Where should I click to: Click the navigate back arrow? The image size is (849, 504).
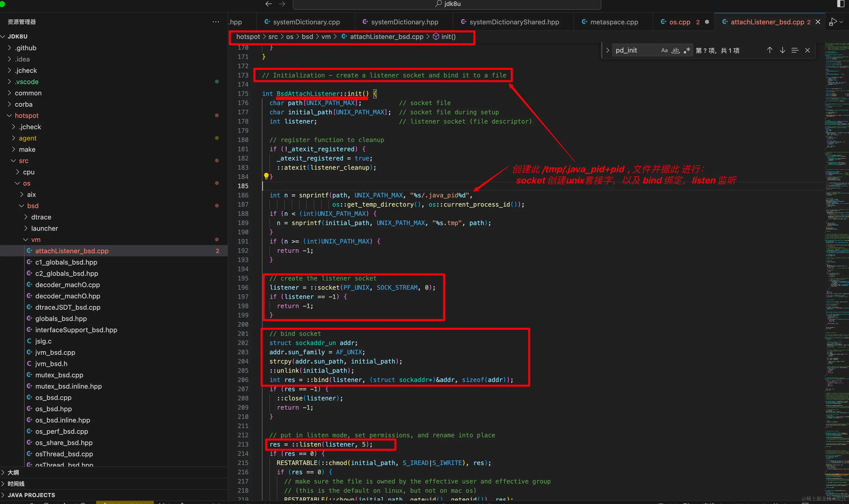pyautogui.click(x=268, y=4)
